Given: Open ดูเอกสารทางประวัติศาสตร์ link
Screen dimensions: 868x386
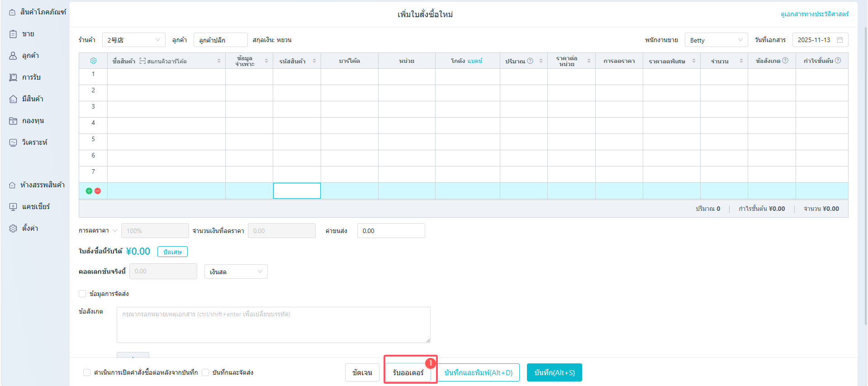Looking at the screenshot, I should [814, 14].
